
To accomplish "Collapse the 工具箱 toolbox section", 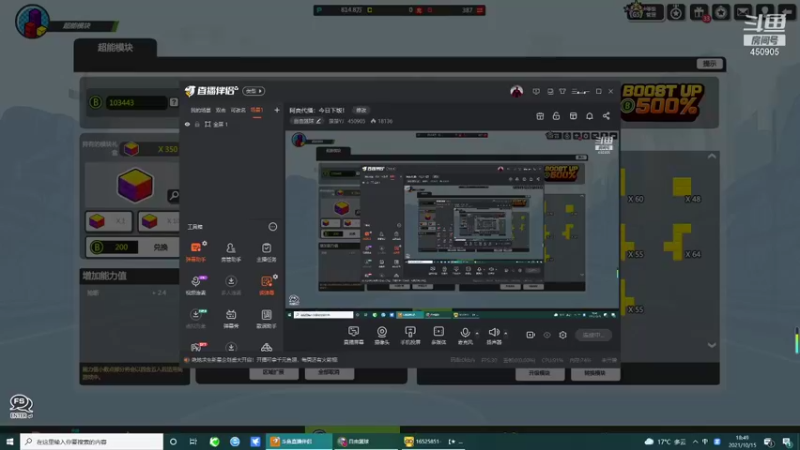I will click(x=272, y=227).
